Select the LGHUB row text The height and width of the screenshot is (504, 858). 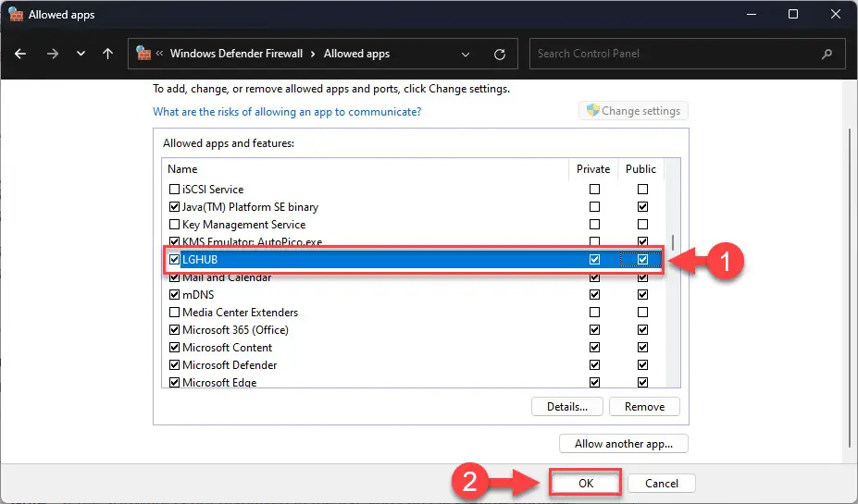coord(200,260)
